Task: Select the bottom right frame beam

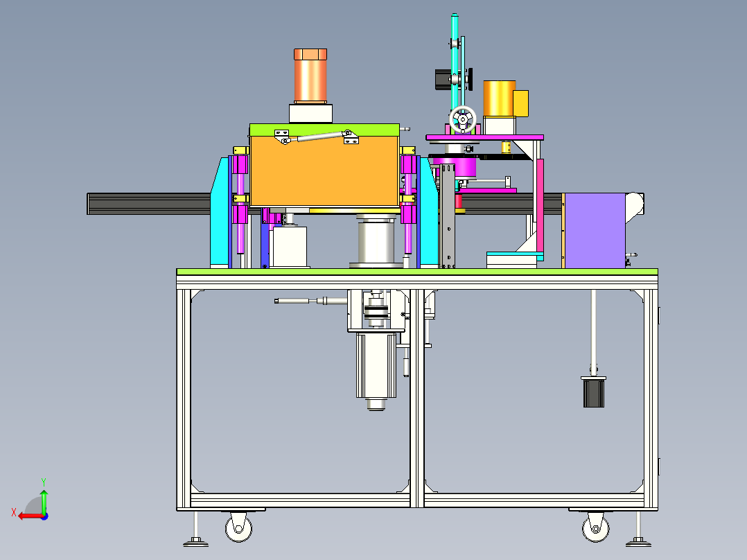Action: point(534,500)
